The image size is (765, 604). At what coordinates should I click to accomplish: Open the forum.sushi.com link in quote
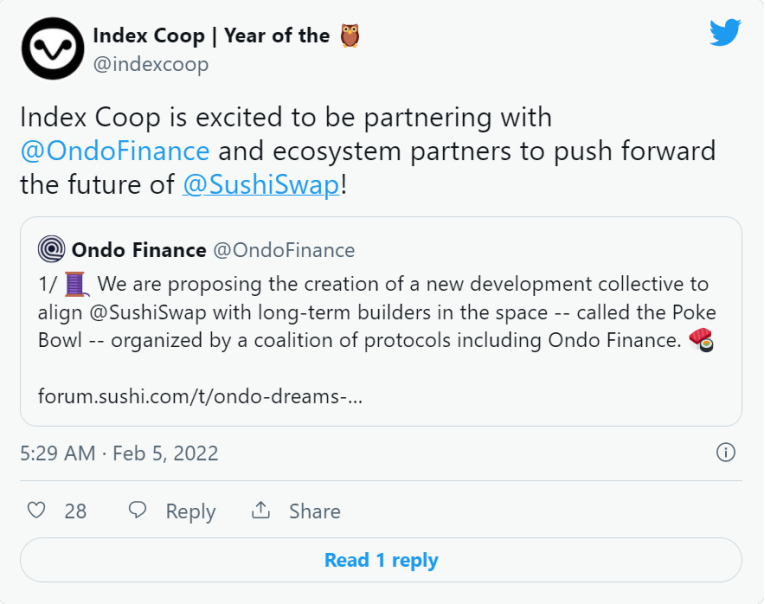tap(200, 396)
